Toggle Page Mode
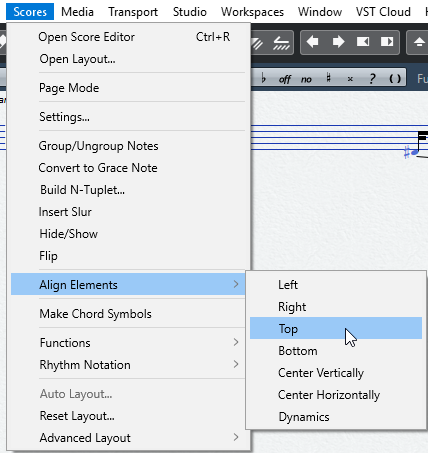 [x=128, y=88]
